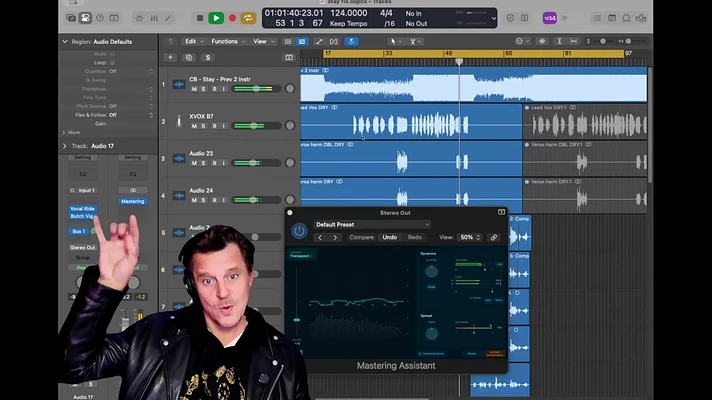Open the Default Preset dropdown
This screenshot has width=712, height=400.
372,225
